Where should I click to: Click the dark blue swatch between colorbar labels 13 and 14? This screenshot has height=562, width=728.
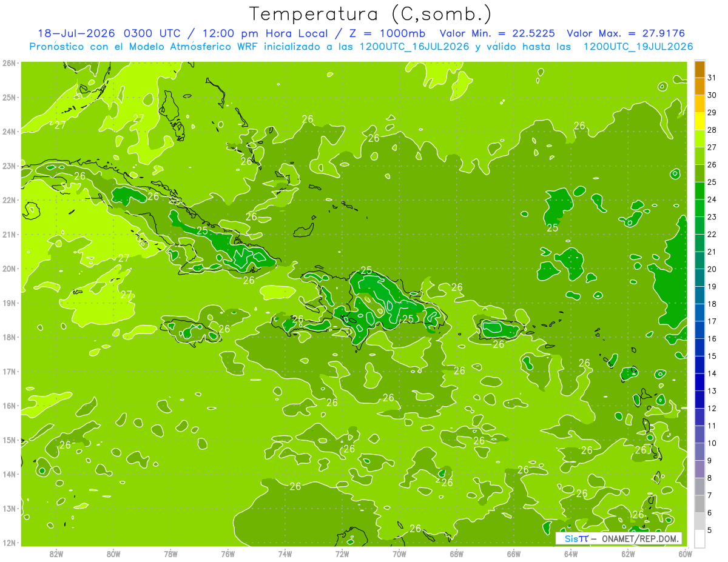click(699, 382)
